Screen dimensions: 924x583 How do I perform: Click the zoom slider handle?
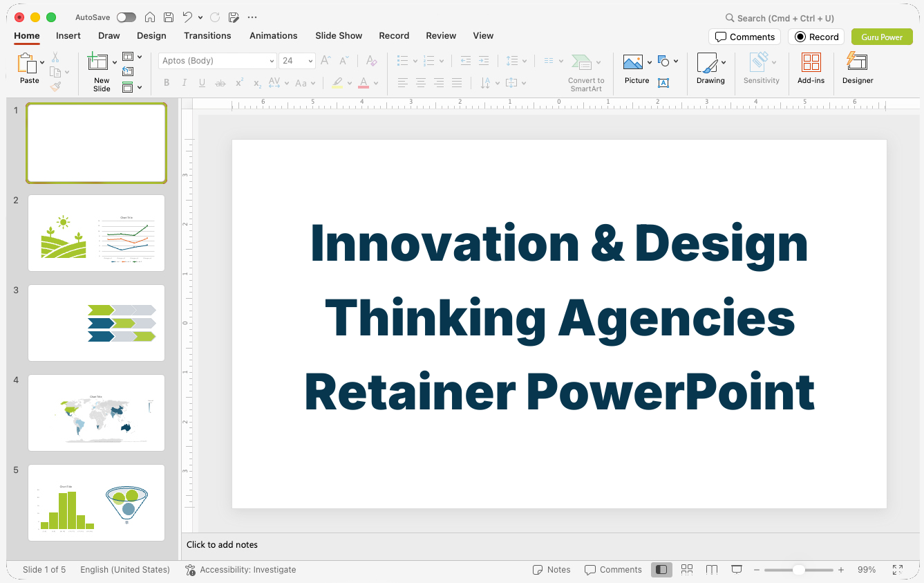pos(799,570)
